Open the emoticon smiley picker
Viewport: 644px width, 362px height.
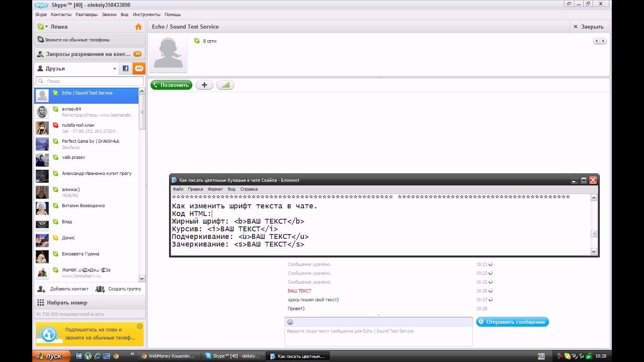290,322
